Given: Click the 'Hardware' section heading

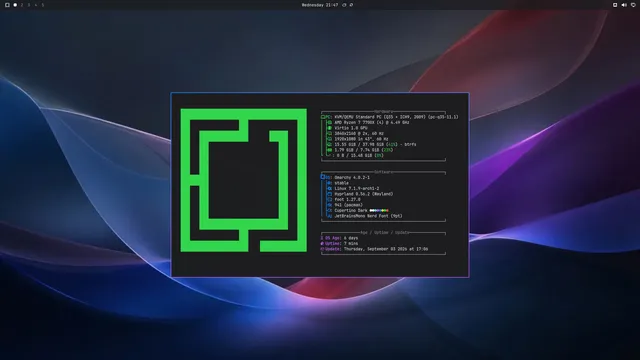Looking at the screenshot, I should pyautogui.click(x=384, y=111).
